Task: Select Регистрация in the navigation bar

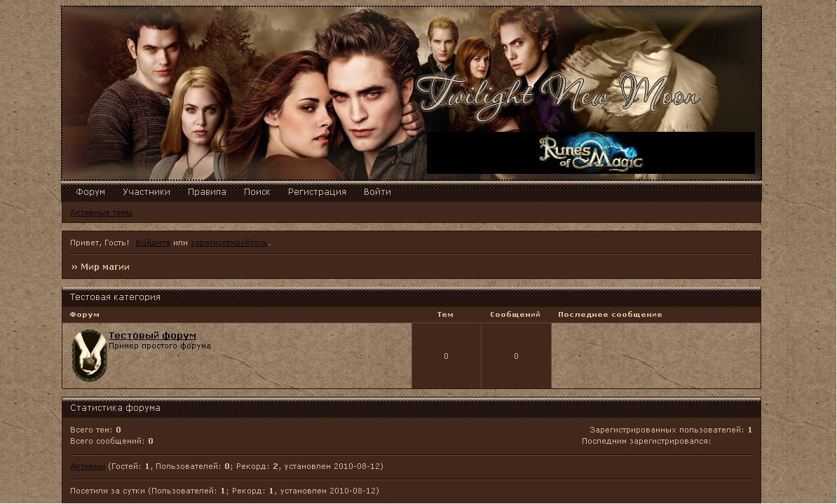Action: click(x=317, y=191)
